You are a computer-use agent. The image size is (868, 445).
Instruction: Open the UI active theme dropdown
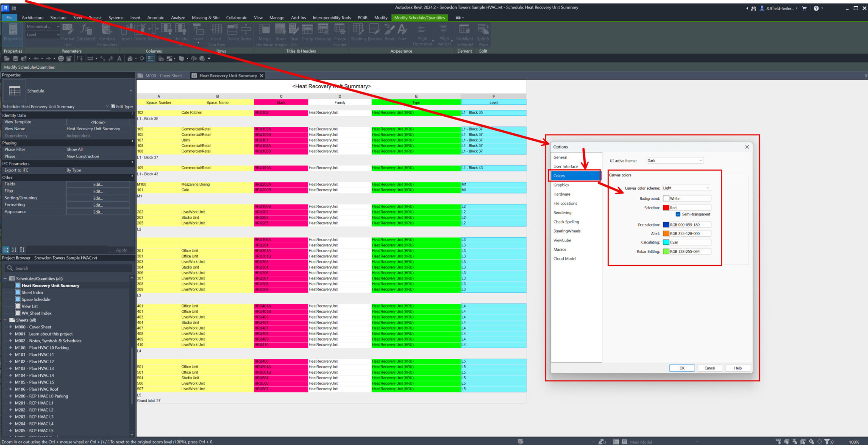675,160
